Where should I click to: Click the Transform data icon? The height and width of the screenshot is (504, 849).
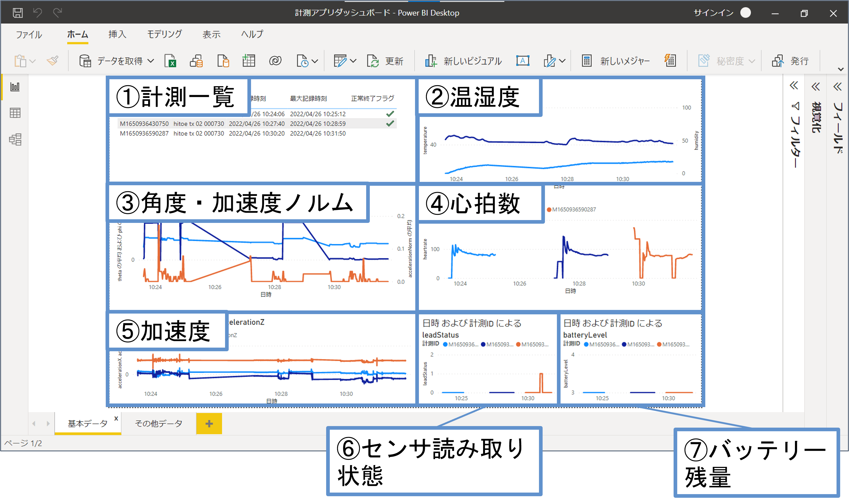tap(340, 61)
